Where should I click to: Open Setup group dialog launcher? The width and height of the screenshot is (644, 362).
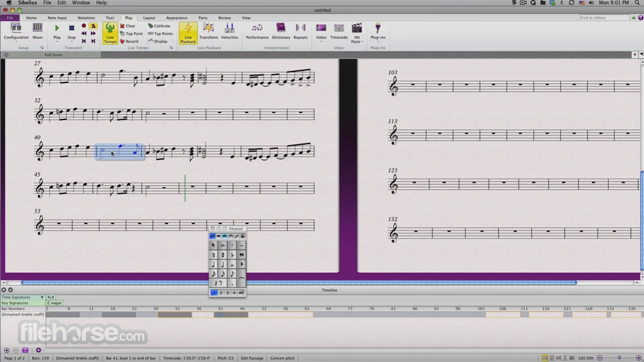pyautogui.click(x=42, y=48)
